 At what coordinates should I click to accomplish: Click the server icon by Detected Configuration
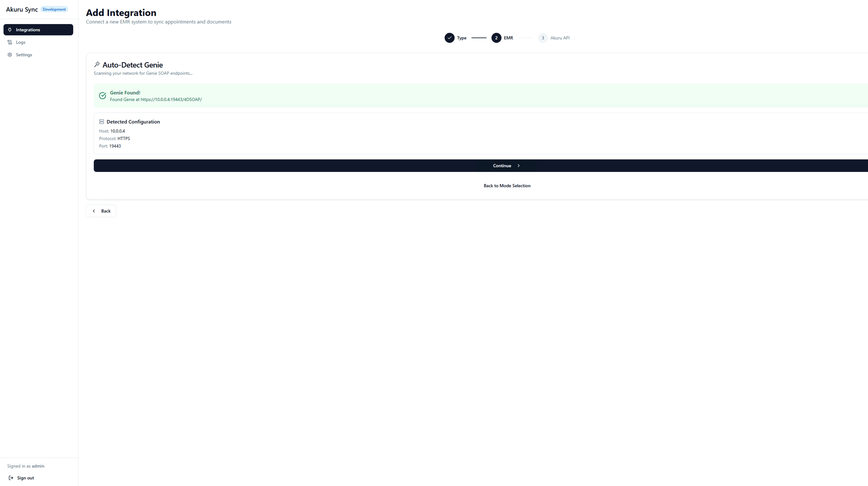coord(101,122)
